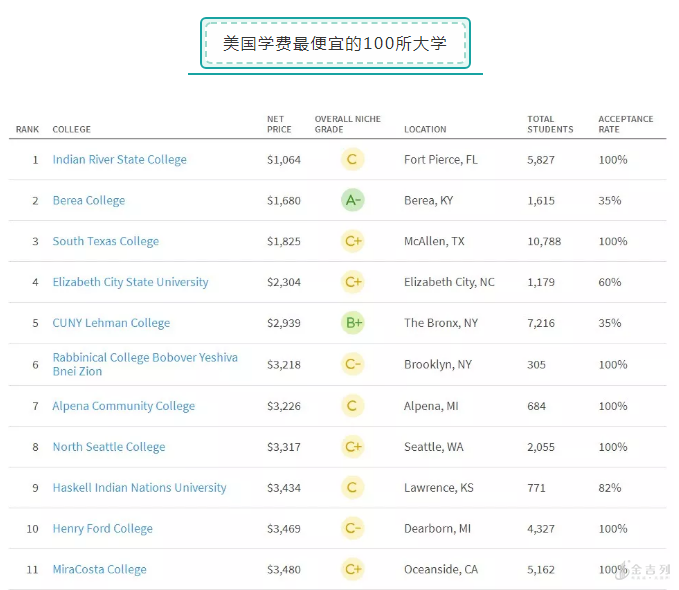Click the C grade badge for Alpena Community College
The height and width of the screenshot is (590, 679).
coord(351,406)
